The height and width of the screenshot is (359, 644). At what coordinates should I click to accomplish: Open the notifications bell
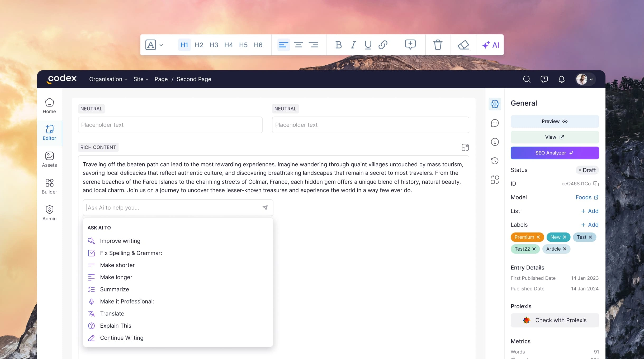(x=561, y=79)
